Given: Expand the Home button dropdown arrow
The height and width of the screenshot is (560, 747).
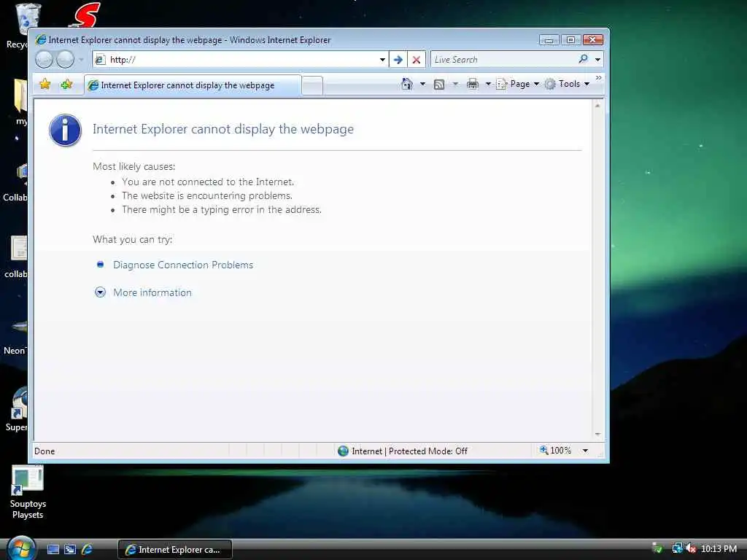Looking at the screenshot, I should [x=422, y=84].
